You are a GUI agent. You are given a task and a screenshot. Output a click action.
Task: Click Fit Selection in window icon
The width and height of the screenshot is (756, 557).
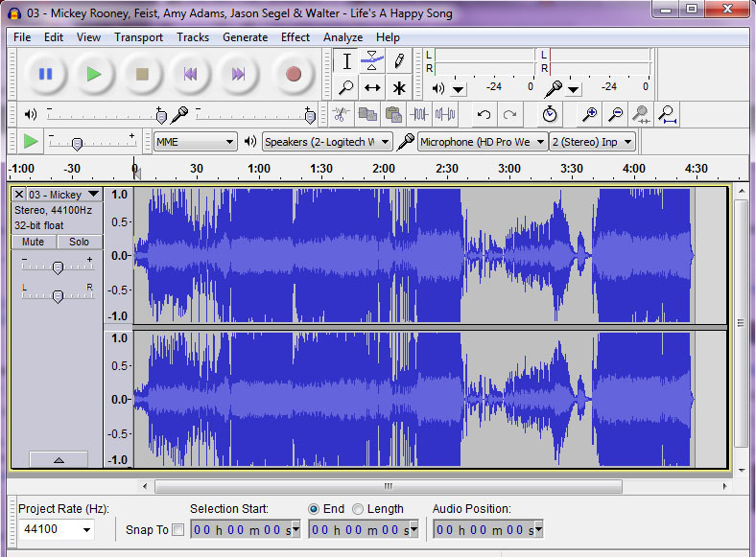pyautogui.click(x=641, y=115)
